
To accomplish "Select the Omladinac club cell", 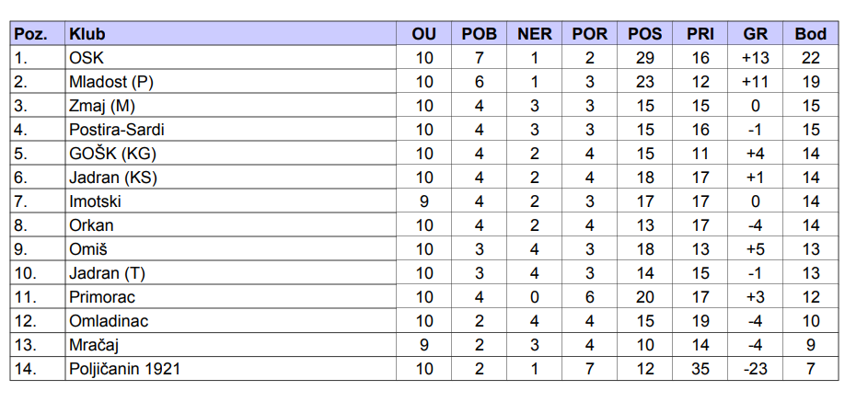I will tap(108, 321).
